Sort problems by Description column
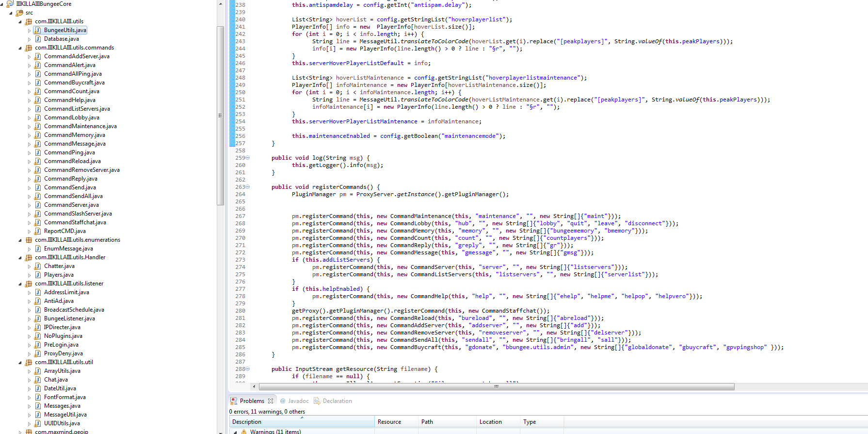 pyautogui.click(x=302, y=422)
